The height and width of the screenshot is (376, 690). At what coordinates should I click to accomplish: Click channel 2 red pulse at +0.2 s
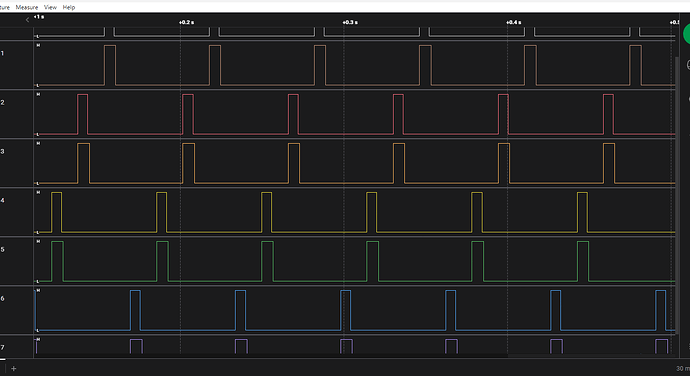187,114
